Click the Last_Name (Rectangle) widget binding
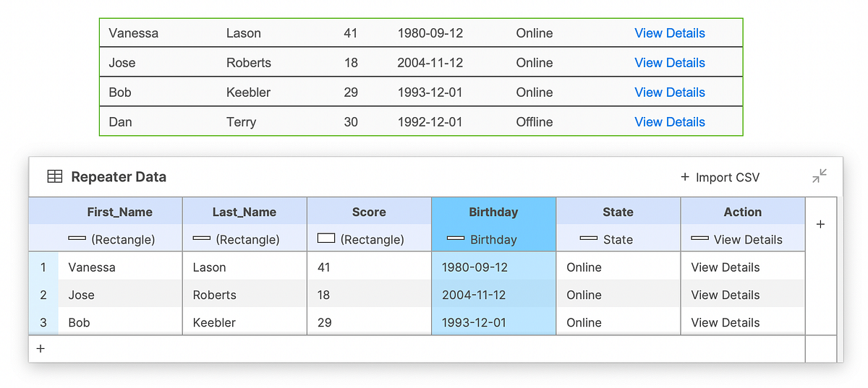 (x=244, y=239)
